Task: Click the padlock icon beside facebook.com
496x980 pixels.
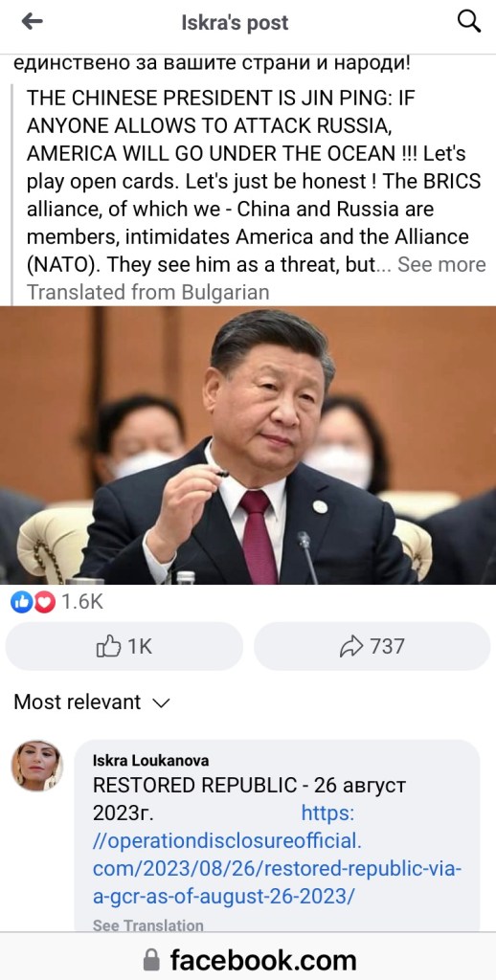Action: point(152,959)
